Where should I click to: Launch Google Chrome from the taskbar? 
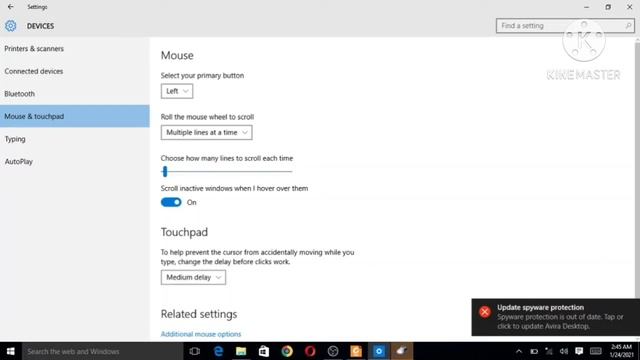click(x=287, y=351)
